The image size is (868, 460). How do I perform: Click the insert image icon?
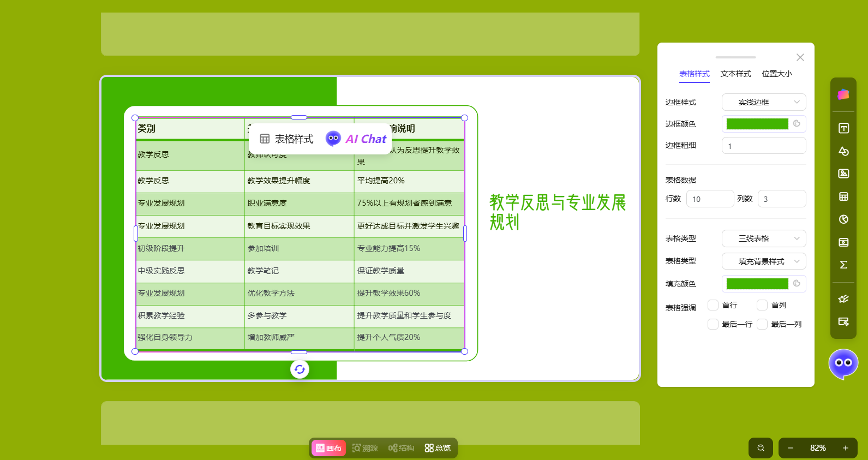(x=843, y=174)
